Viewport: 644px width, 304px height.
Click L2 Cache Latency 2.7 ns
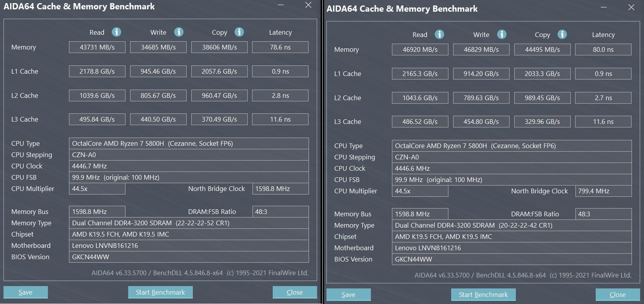pos(603,98)
